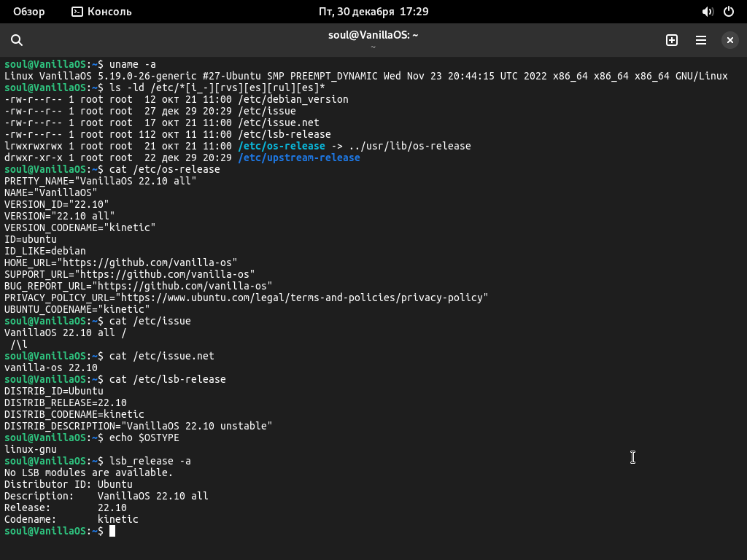Click the ID_LIKE=debian line
This screenshot has height=560, width=747.
click(45, 251)
